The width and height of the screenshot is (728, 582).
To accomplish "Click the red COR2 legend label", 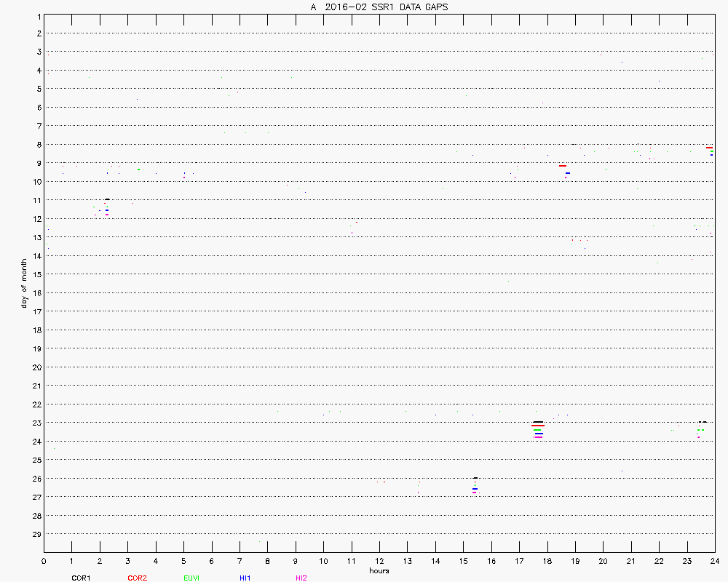I will pyautogui.click(x=136, y=578).
